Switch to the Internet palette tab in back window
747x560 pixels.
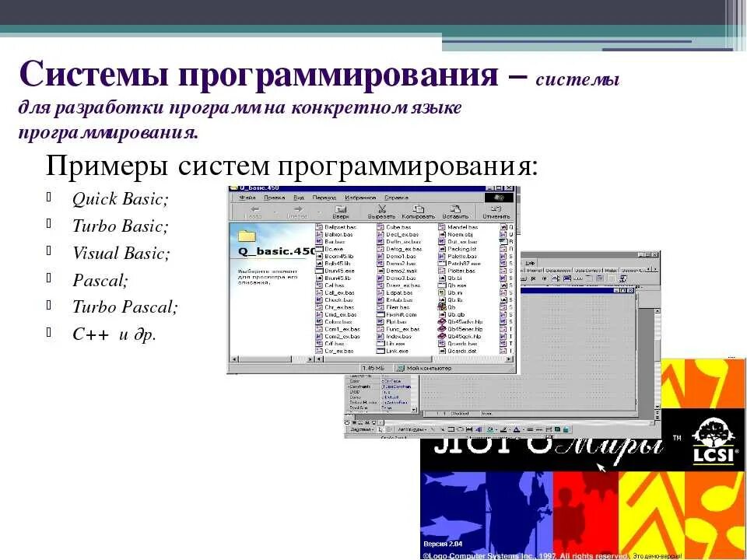click(534, 271)
